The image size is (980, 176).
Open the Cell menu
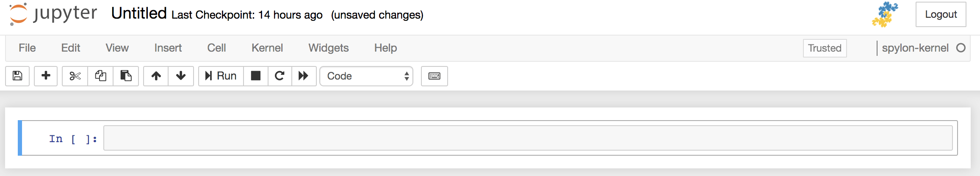tap(216, 48)
